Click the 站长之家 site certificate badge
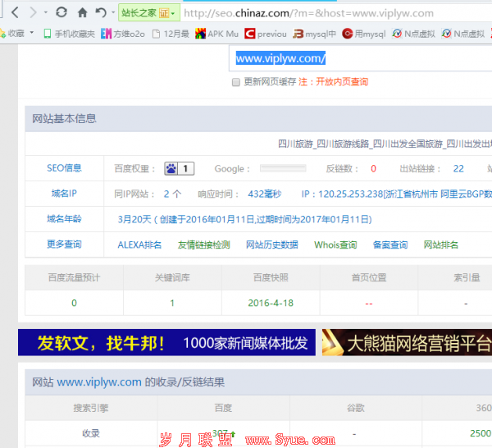Viewport: 492px width, 448px height. pyautogui.click(x=149, y=13)
